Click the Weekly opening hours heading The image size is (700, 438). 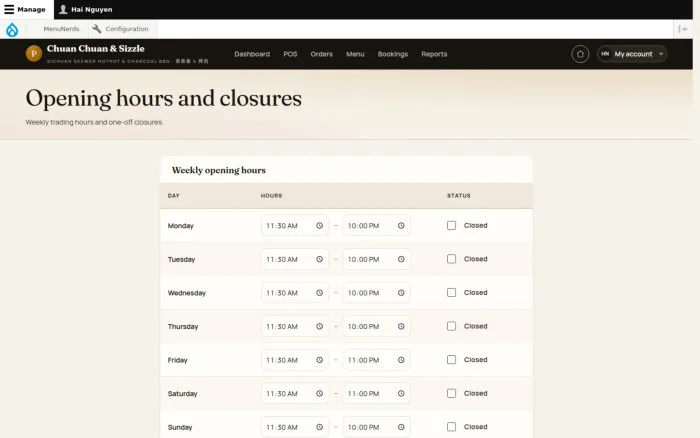pos(219,170)
